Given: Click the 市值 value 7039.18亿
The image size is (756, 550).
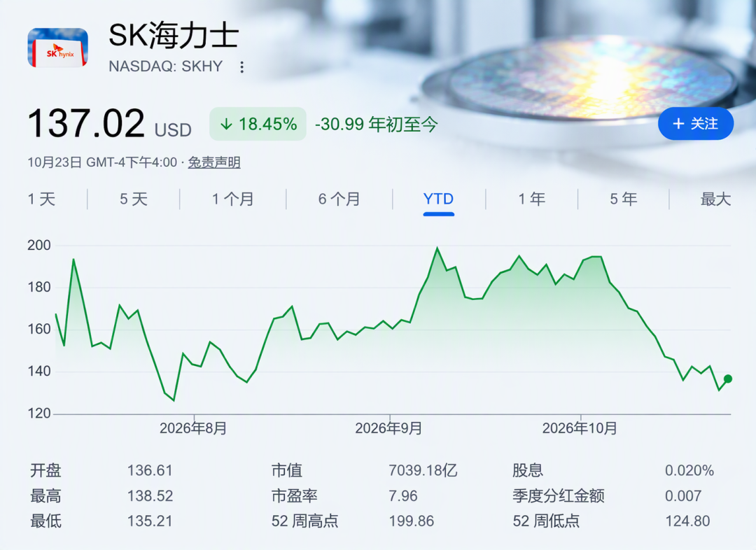Looking at the screenshot, I should [423, 470].
